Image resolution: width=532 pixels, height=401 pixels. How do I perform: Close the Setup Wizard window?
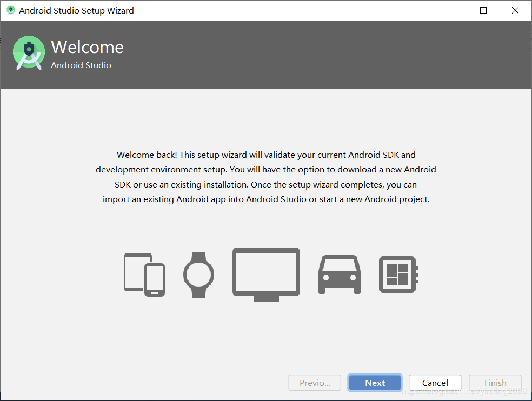(515, 10)
